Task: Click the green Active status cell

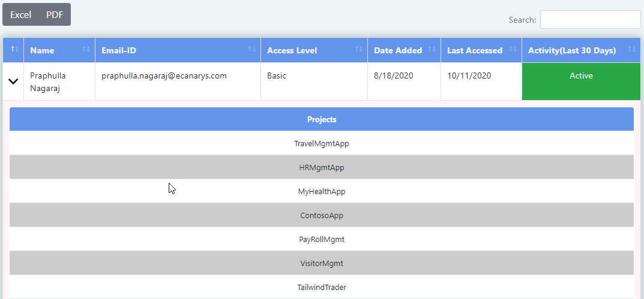Action: tap(581, 81)
